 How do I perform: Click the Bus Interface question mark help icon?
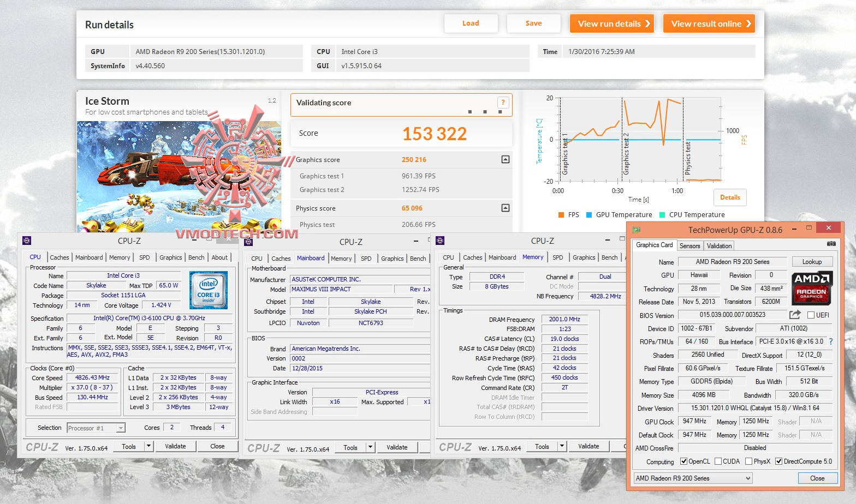[x=831, y=341]
